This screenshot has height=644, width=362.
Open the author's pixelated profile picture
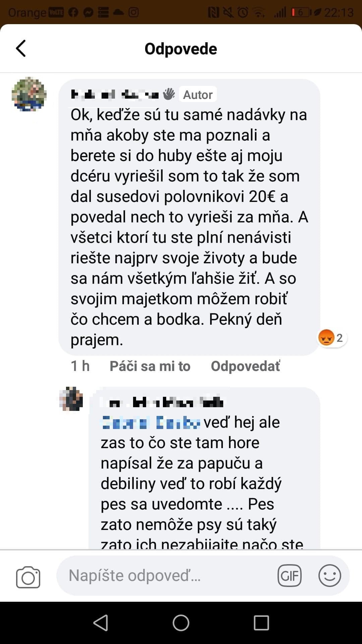click(x=29, y=94)
